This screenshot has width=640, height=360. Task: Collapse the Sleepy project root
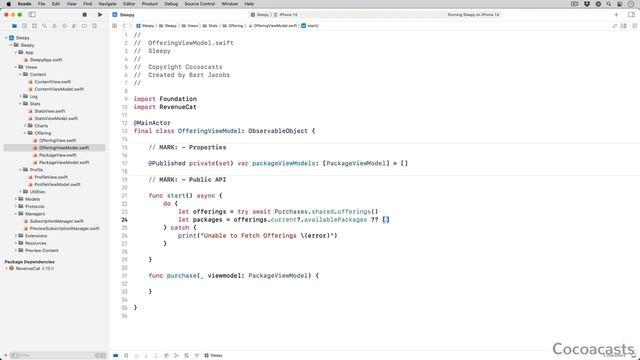pyautogui.click(x=6, y=38)
